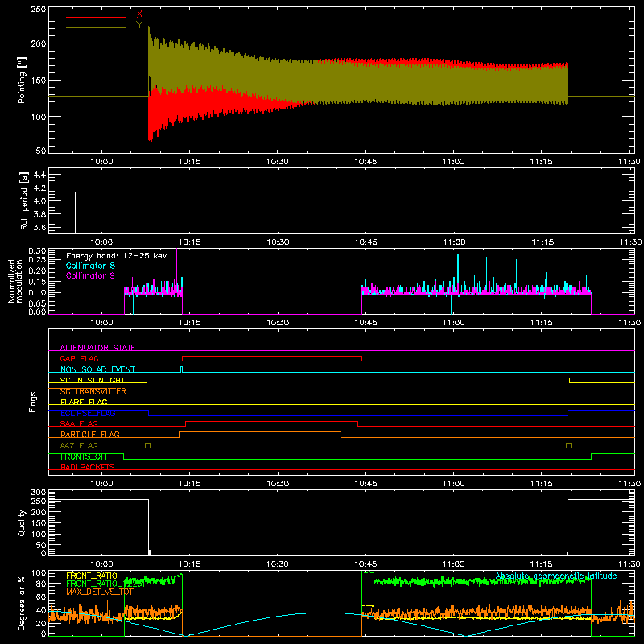Screen dimensions: 644x644
Task: Click the green FRONTS_OFF label
Action: click(85, 456)
